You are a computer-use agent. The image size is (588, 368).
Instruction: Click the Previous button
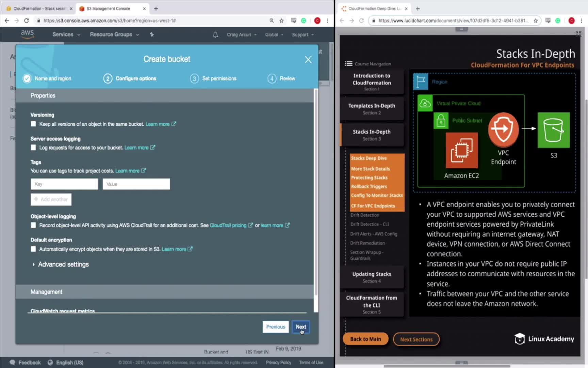[276, 327]
